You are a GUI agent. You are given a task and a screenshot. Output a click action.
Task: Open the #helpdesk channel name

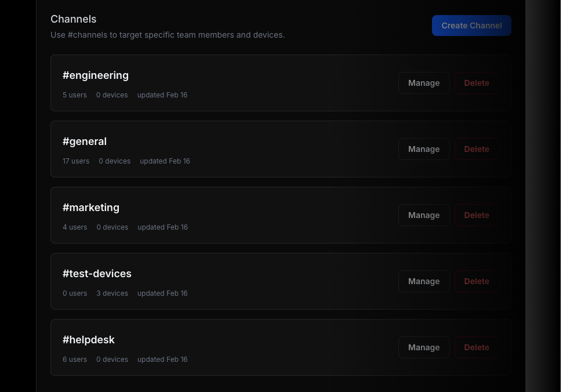tap(89, 339)
